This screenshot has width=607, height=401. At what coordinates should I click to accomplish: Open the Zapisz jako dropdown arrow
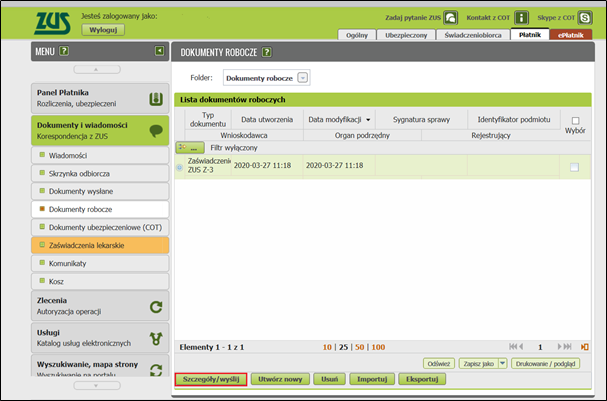point(502,363)
